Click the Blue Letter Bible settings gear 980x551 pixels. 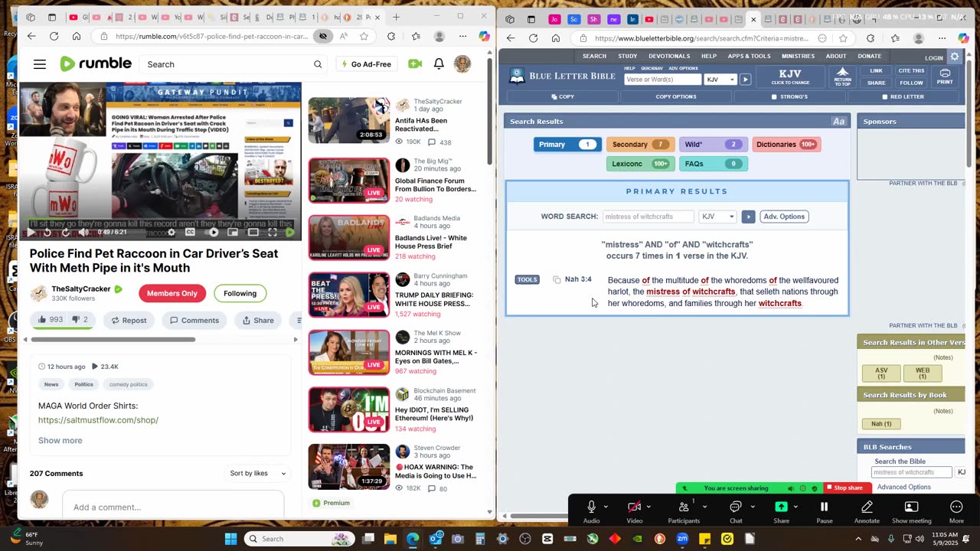[x=955, y=57]
